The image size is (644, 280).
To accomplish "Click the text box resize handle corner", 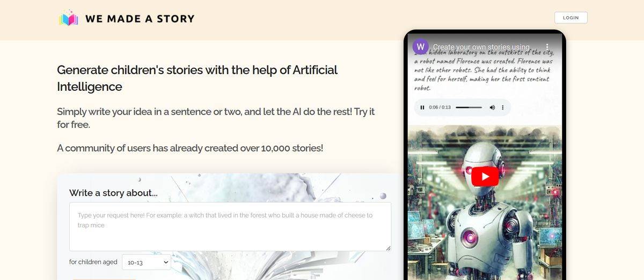I will pos(388,248).
